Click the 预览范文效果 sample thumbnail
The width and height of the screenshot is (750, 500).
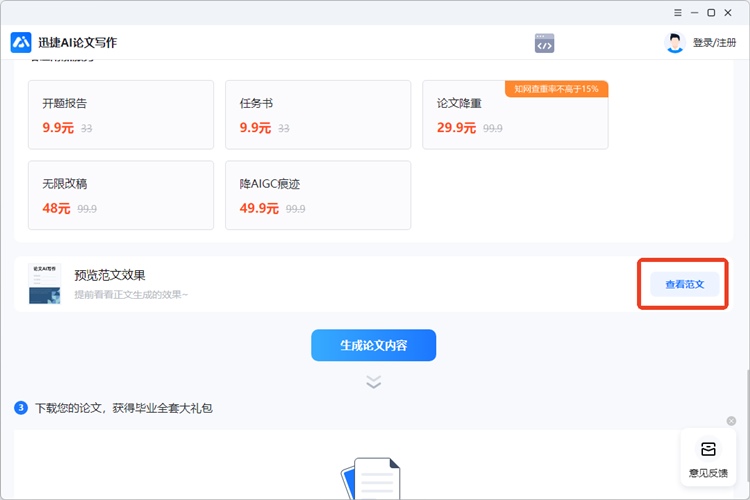45,284
